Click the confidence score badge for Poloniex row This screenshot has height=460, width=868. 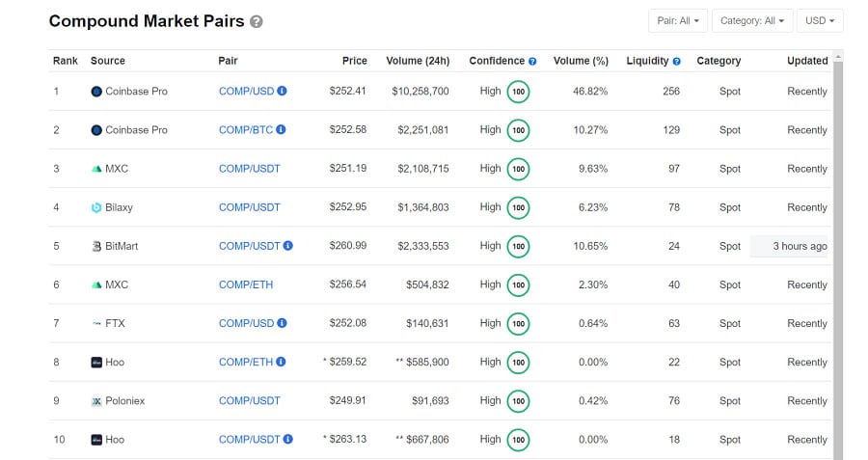[518, 401]
